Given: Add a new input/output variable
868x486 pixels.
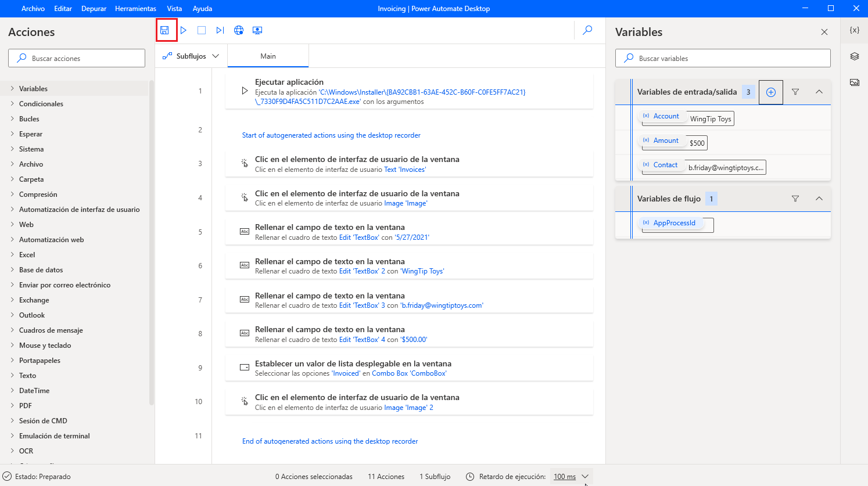Looking at the screenshot, I should 771,92.
